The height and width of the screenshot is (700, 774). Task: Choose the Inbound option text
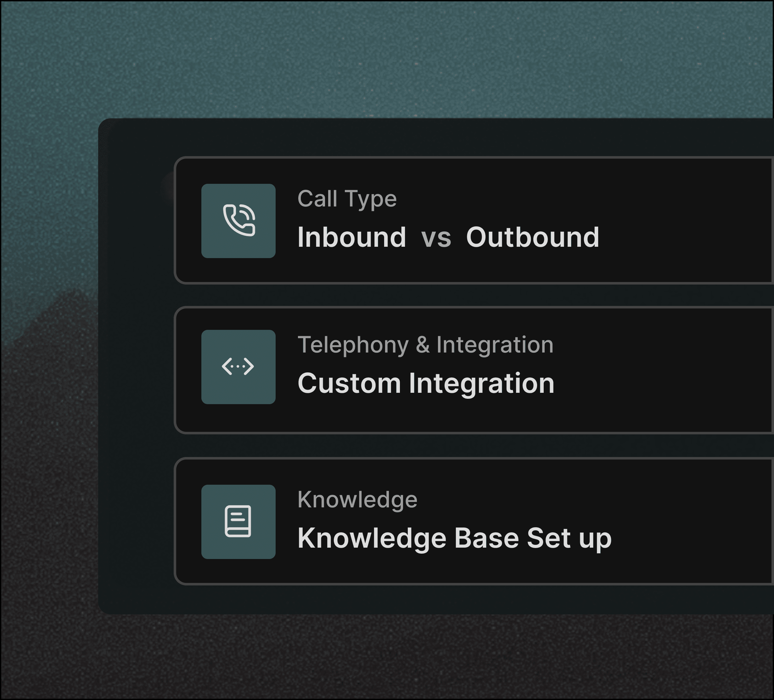pos(351,237)
